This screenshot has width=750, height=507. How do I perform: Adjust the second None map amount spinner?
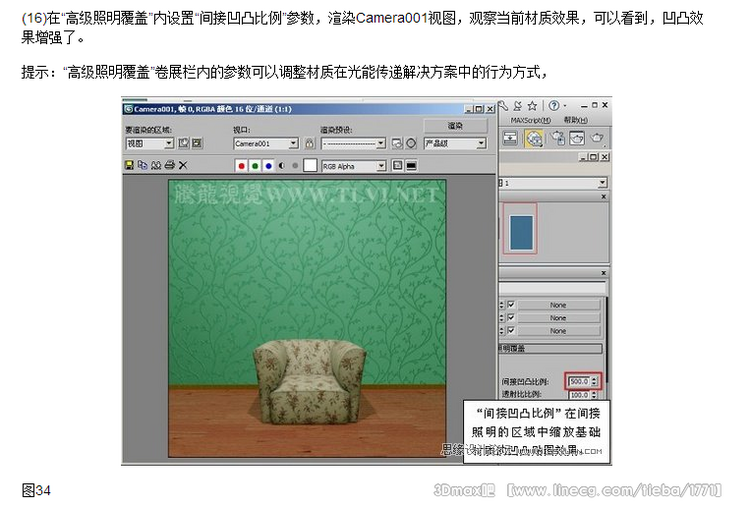502,318
